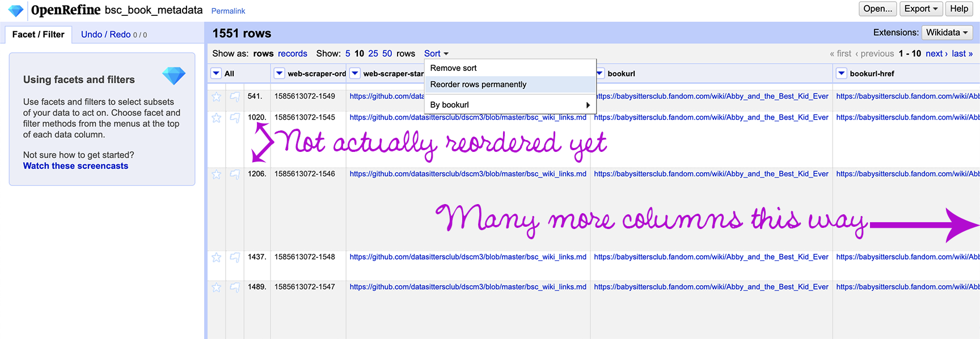The height and width of the screenshot is (339, 980).
Task: Open Watch these screencasts link
Action: click(75, 166)
